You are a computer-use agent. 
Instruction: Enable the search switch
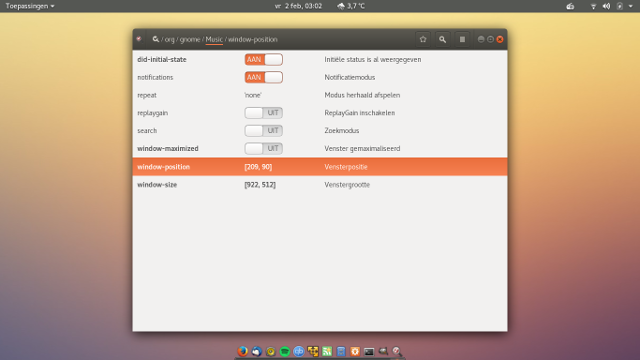264,131
